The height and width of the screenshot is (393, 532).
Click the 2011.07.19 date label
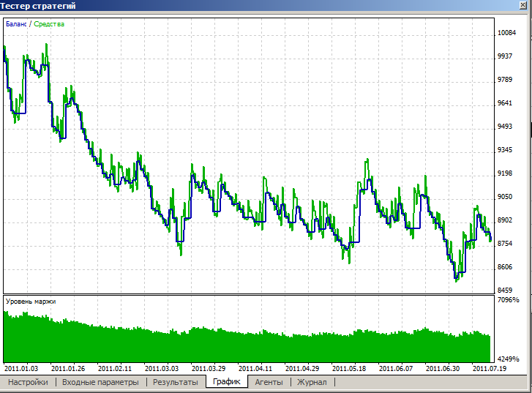490,368
